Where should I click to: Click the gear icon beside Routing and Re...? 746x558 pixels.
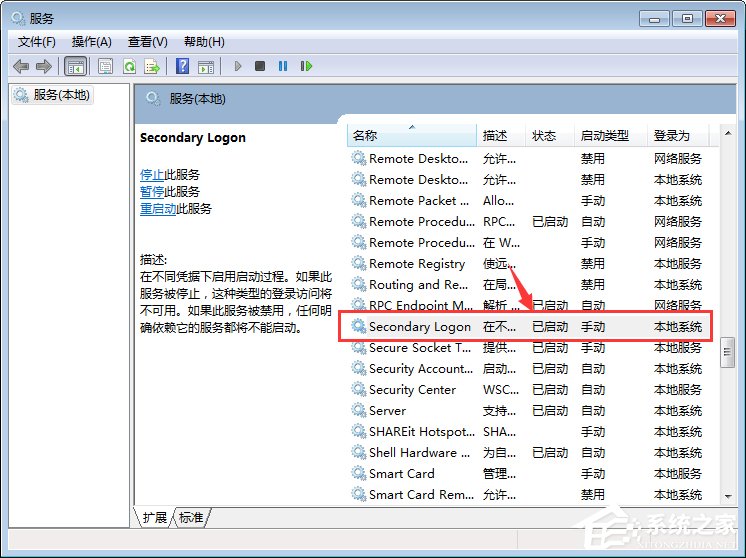click(358, 284)
